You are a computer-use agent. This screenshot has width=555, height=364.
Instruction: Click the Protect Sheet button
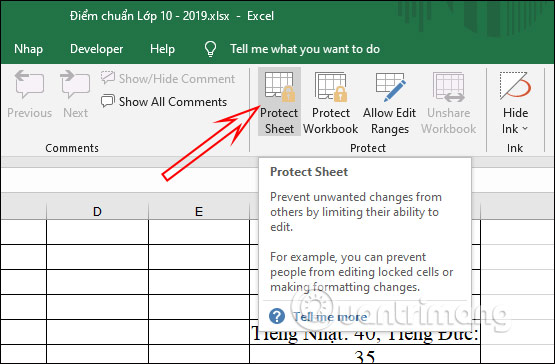coord(279,102)
